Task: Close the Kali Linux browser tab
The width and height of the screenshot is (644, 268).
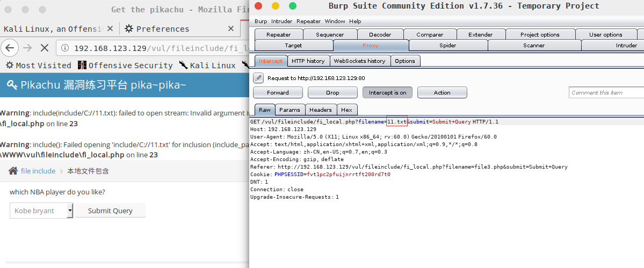Action: 110,28
